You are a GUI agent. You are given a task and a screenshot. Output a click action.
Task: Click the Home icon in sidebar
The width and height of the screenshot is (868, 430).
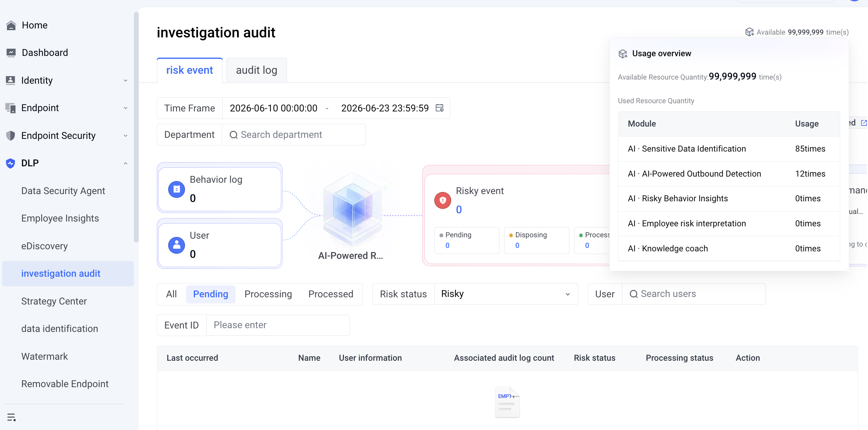pos(11,25)
